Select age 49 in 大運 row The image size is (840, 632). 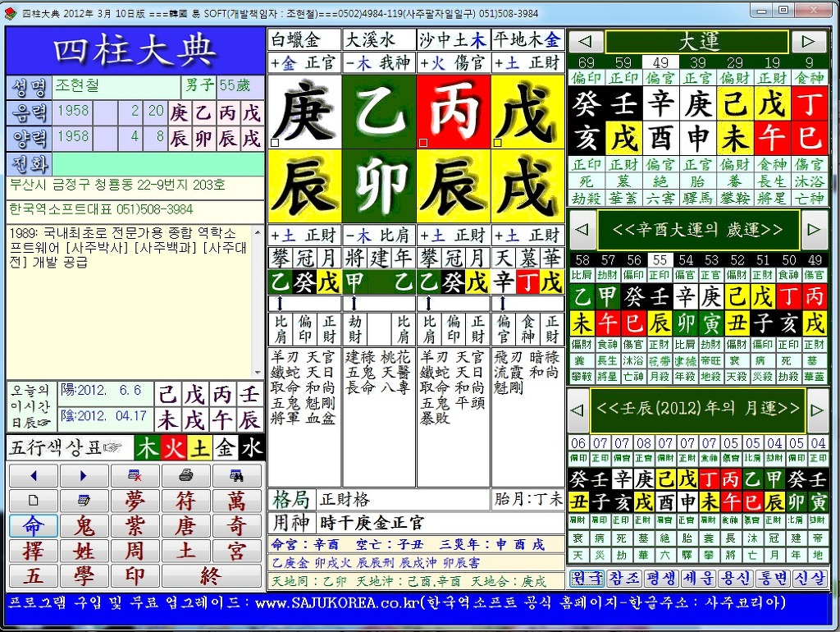pyautogui.click(x=660, y=62)
